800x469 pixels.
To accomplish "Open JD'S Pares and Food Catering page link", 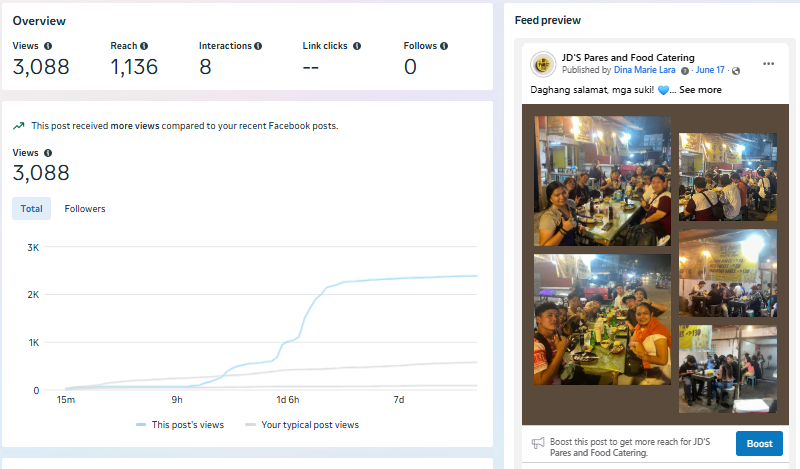I will (628, 58).
